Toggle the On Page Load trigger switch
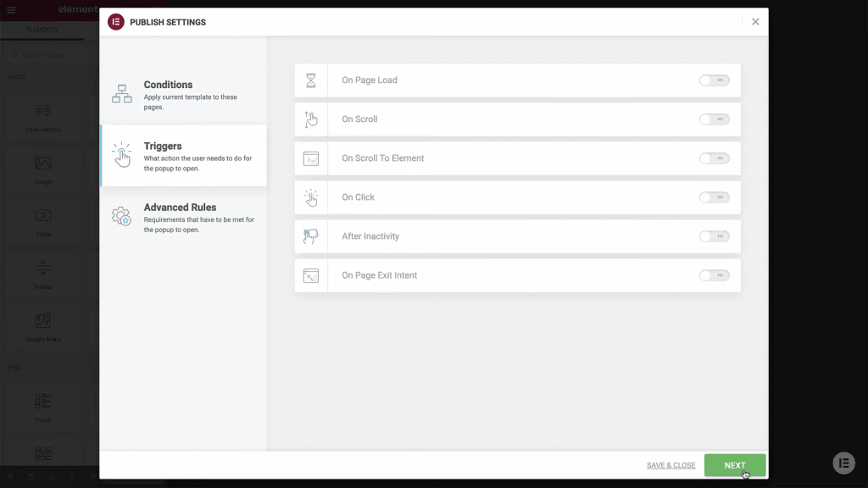 click(x=714, y=80)
